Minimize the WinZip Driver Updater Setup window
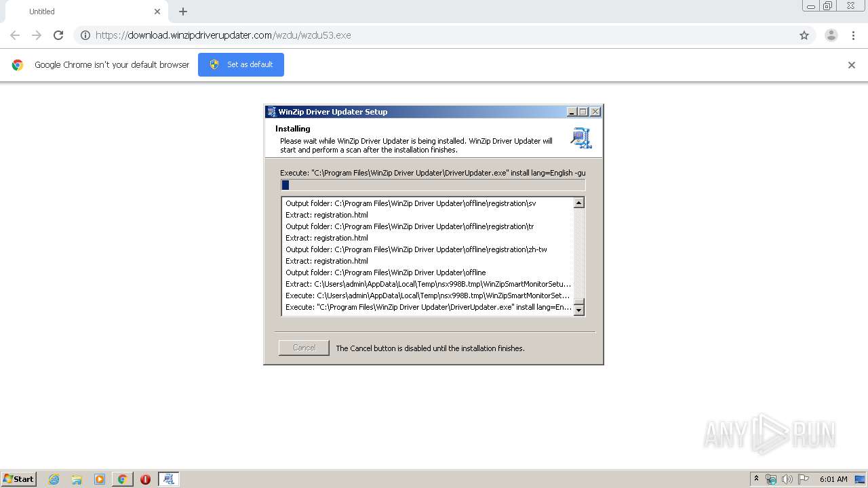Image resolution: width=868 pixels, height=488 pixels. pos(572,112)
